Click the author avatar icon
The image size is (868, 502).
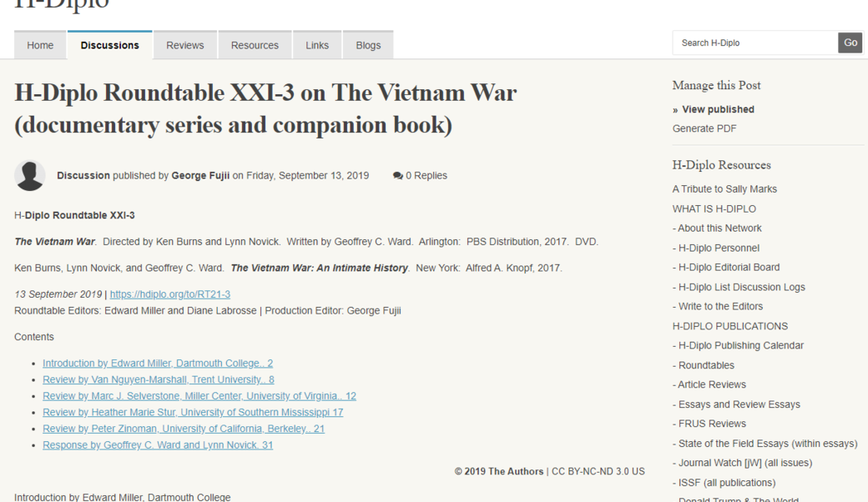(30, 175)
